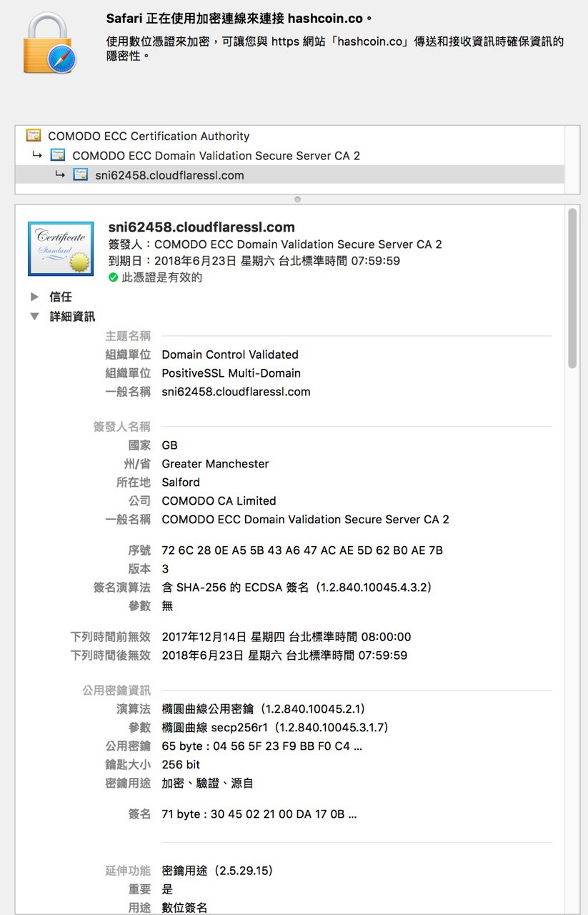Click the 到期日 expiry date line

pyautogui.click(x=254, y=261)
